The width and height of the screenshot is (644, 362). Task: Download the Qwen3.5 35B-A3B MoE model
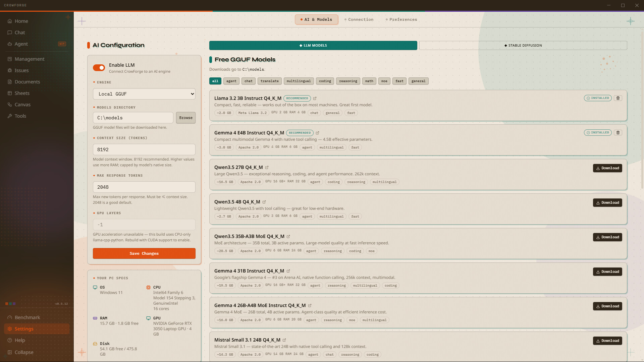tap(607, 237)
